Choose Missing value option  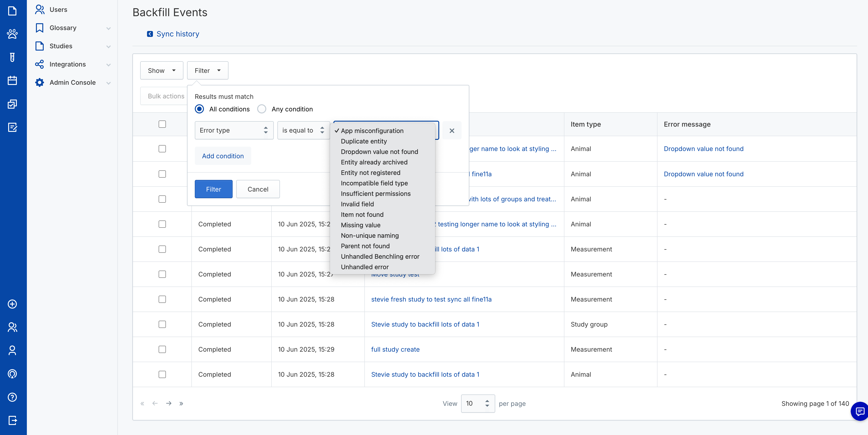[x=382, y=225]
